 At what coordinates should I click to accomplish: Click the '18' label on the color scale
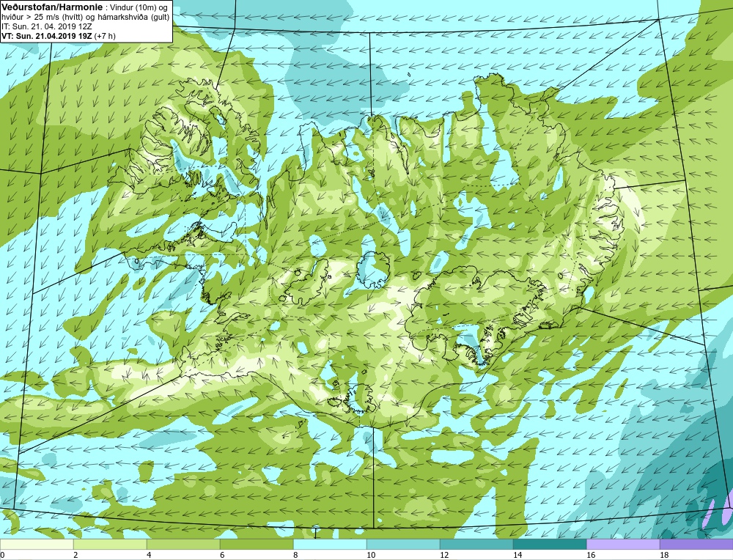tap(664, 556)
